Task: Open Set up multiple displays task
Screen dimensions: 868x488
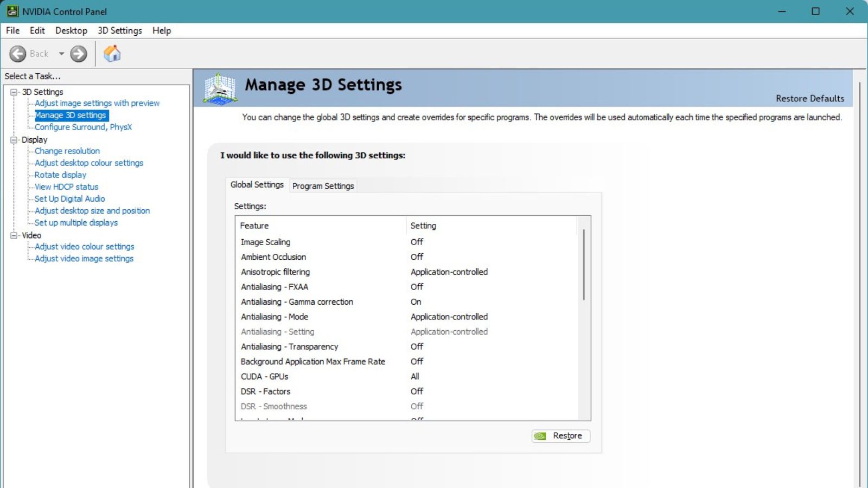Action: [76, 222]
